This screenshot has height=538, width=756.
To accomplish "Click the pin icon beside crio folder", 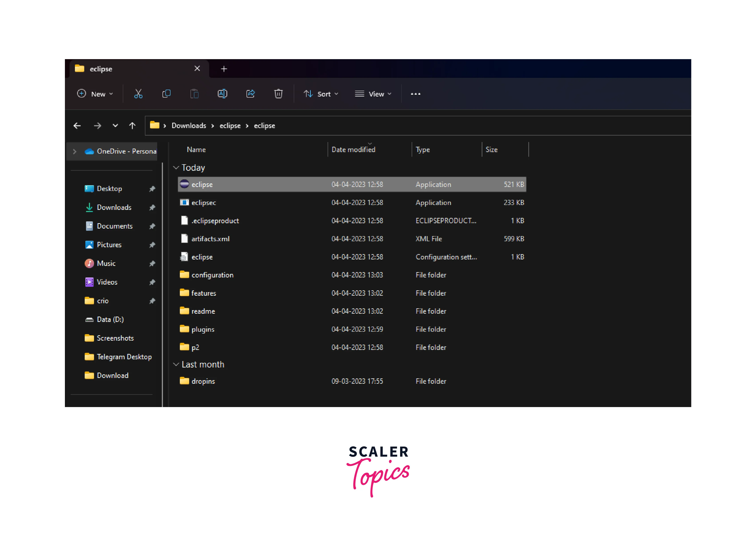I will pos(152,301).
